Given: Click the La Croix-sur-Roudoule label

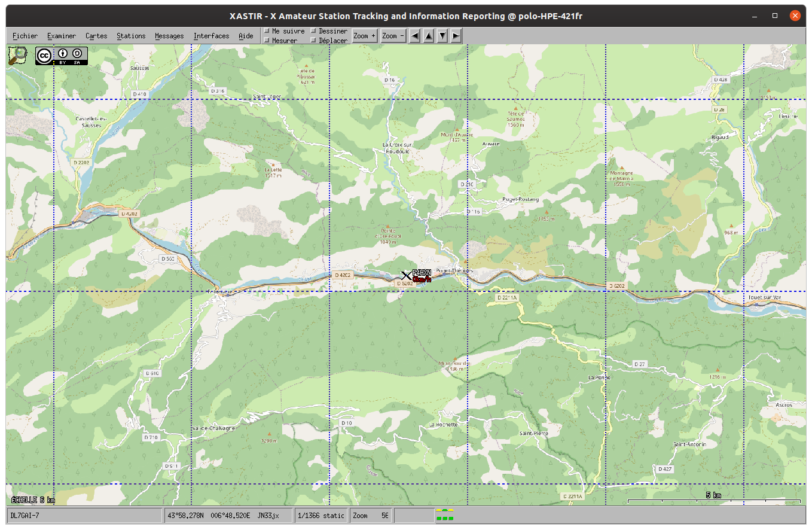Looking at the screenshot, I should 398,148.
